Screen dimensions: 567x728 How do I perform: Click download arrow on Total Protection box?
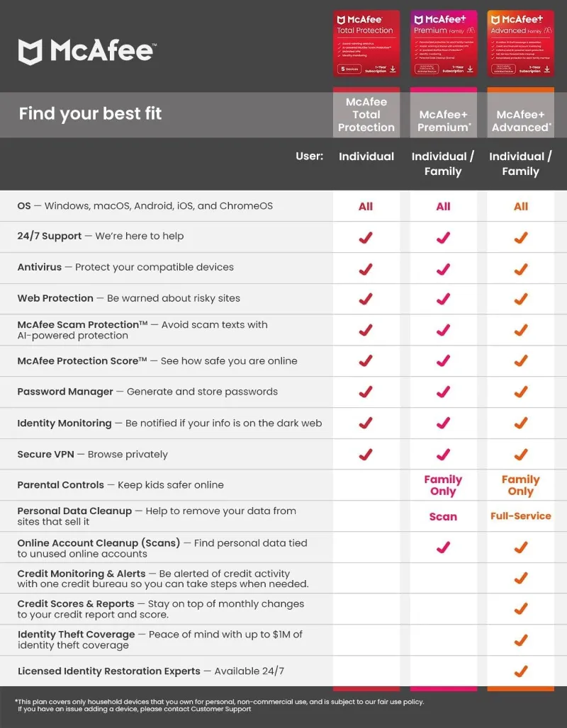coord(393,69)
